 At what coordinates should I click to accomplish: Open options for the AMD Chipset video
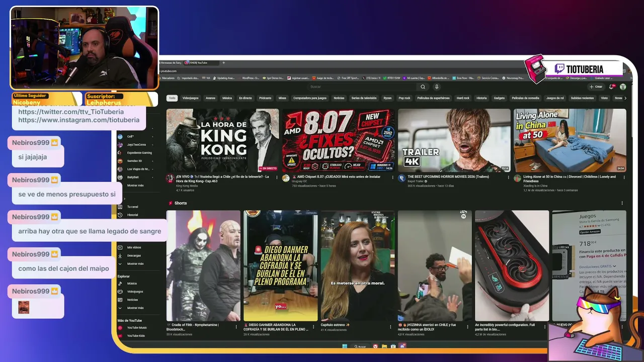coord(393,177)
